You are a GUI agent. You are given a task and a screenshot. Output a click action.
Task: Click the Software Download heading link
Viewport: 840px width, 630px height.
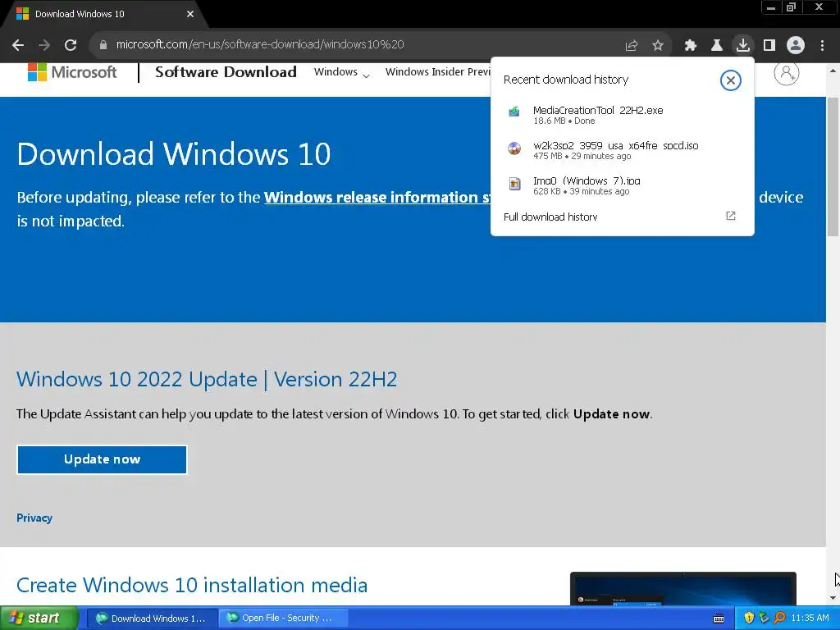[226, 72]
